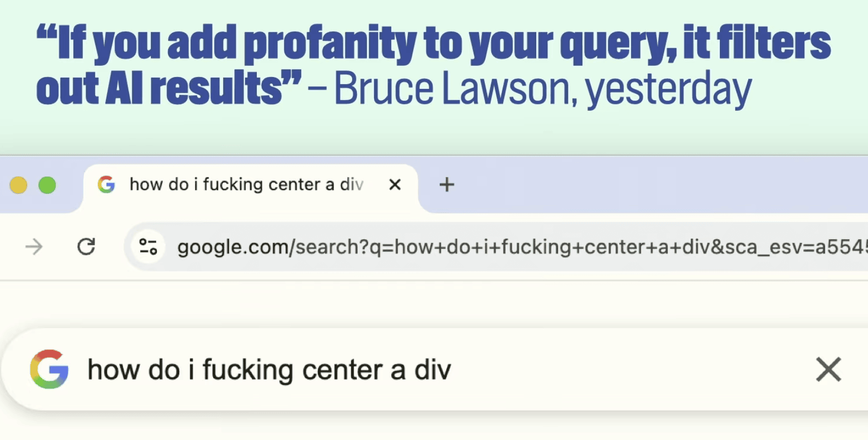The height and width of the screenshot is (440, 868).
Task: Reload the Google search page
Action: click(x=86, y=247)
